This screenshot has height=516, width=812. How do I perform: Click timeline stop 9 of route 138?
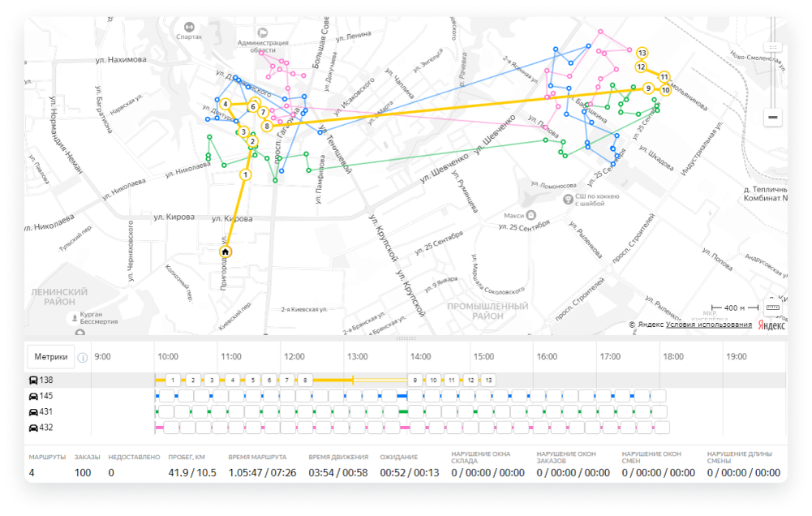tap(415, 381)
